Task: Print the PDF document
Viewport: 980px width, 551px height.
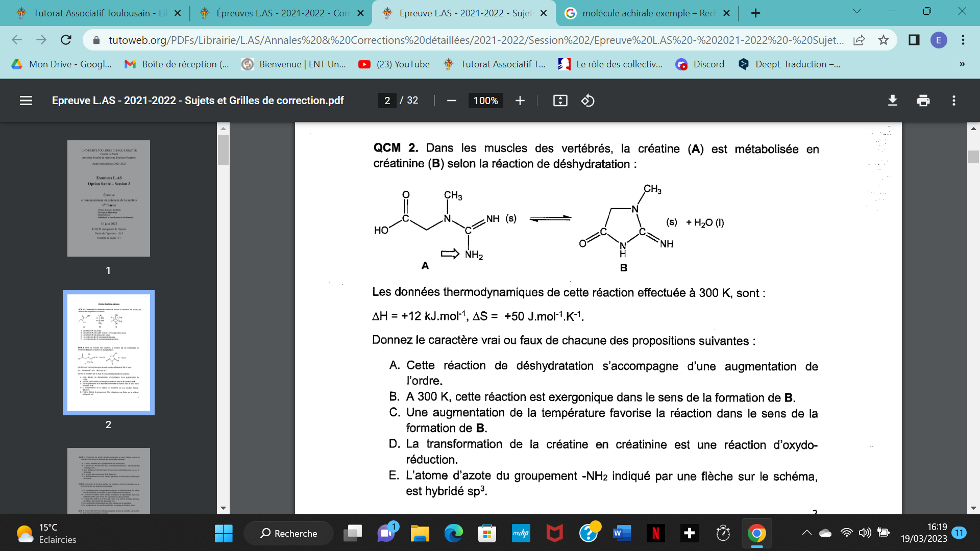Action: pyautogui.click(x=923, y=101)
